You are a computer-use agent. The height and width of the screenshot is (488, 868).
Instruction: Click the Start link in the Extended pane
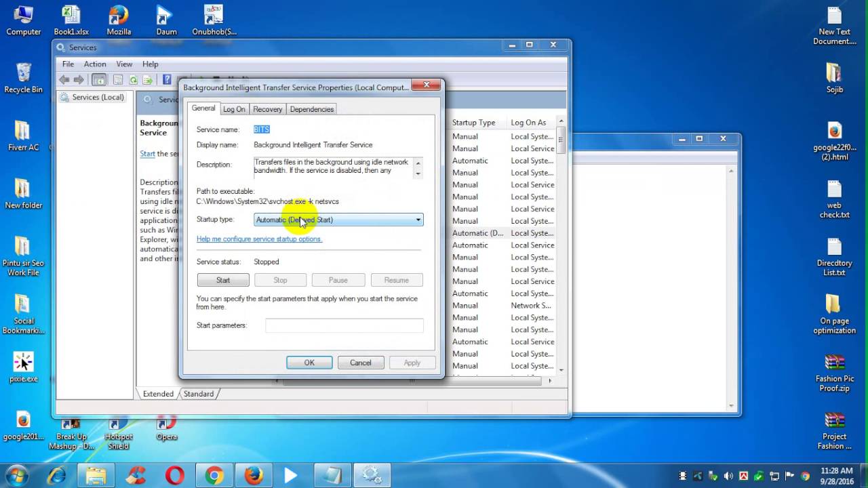click(x=147, y=154)
